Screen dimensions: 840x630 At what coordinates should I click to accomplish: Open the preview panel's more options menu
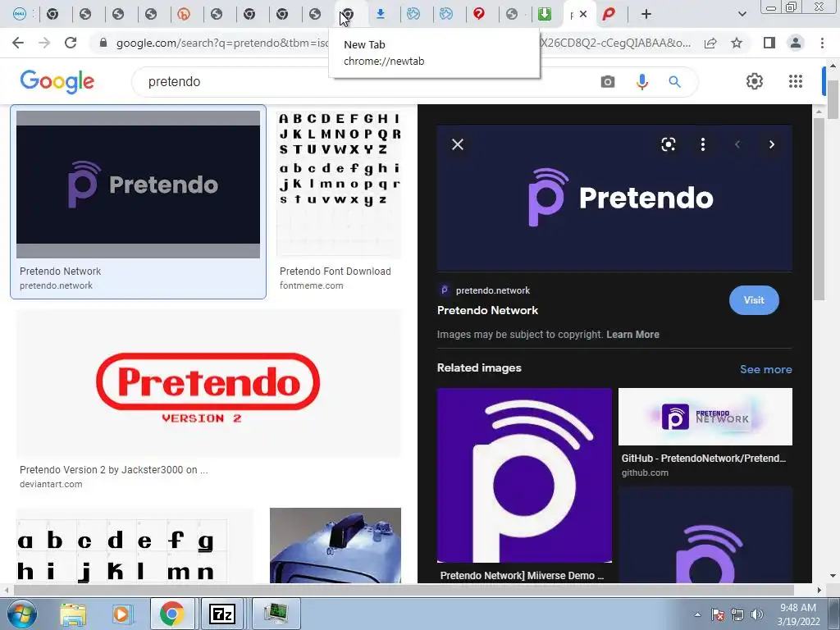tap(703, 144)
